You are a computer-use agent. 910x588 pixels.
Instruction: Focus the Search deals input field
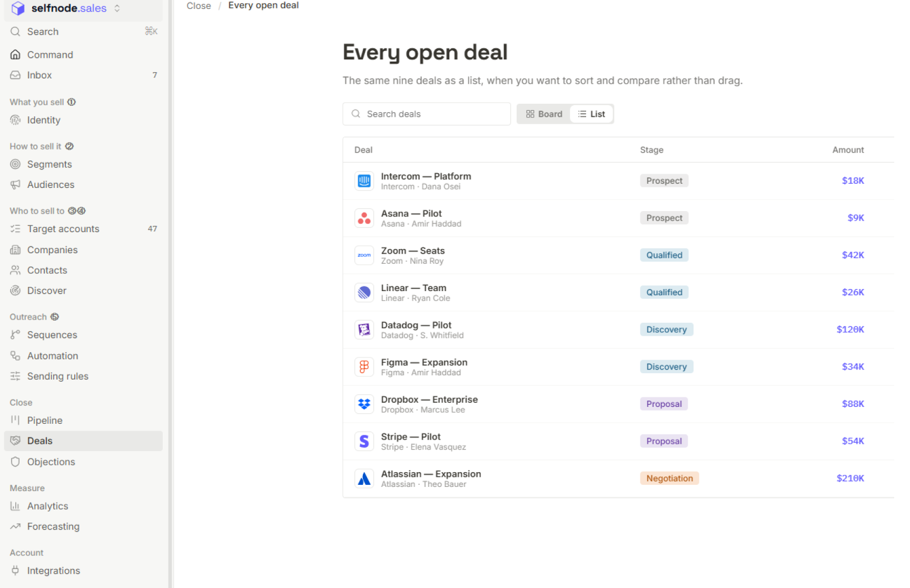[x=427, y=114]
